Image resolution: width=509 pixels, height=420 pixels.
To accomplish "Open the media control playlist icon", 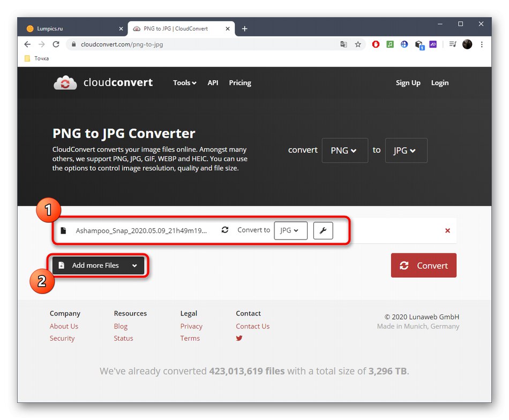I will pyautogui.click(x=453, y=44).
